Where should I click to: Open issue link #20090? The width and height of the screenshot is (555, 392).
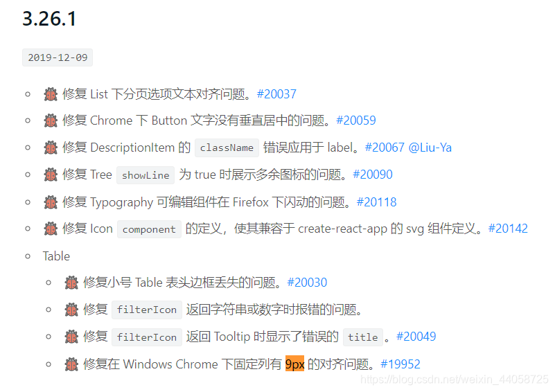point(373,175)
